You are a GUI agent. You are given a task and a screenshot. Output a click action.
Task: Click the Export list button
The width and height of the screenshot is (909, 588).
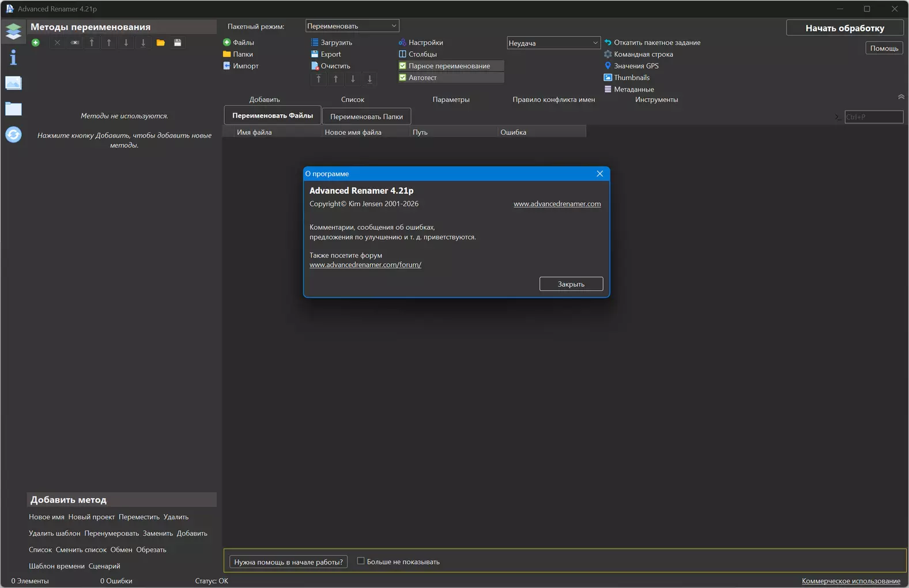pyautogui.click(x=326, y=54)
